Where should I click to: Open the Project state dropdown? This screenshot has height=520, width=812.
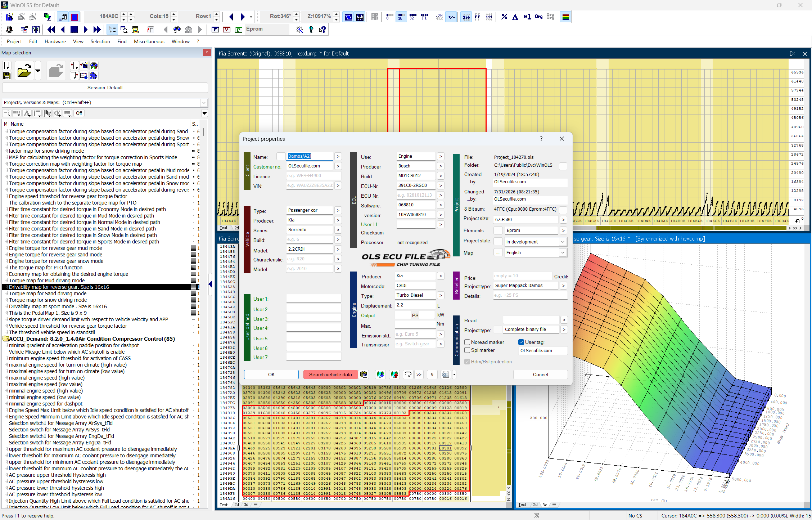tap(563, 242)
